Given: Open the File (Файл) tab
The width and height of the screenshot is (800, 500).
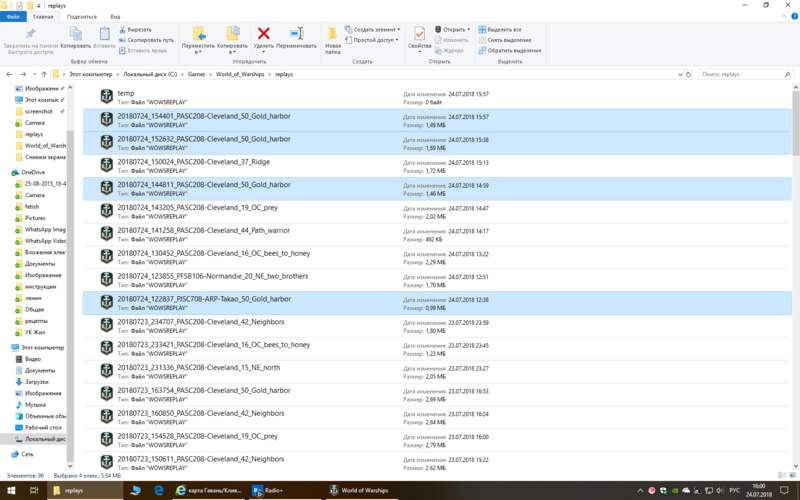Looking at the screenshot, I should coord(13,17).
